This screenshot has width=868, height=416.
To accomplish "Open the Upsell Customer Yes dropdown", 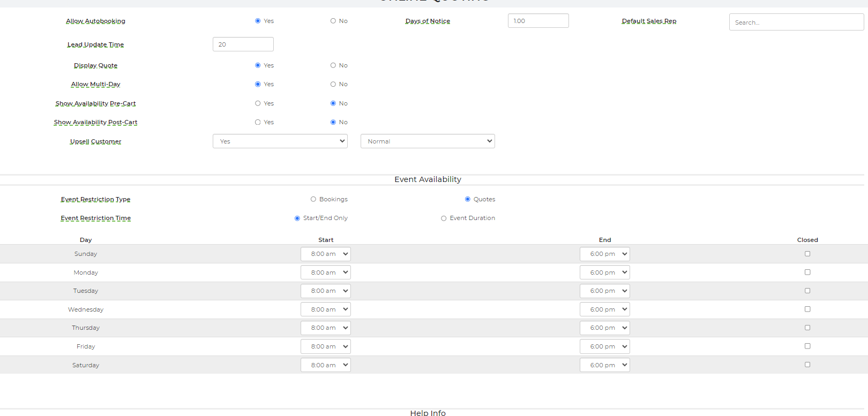I will [x=280, y=141].
